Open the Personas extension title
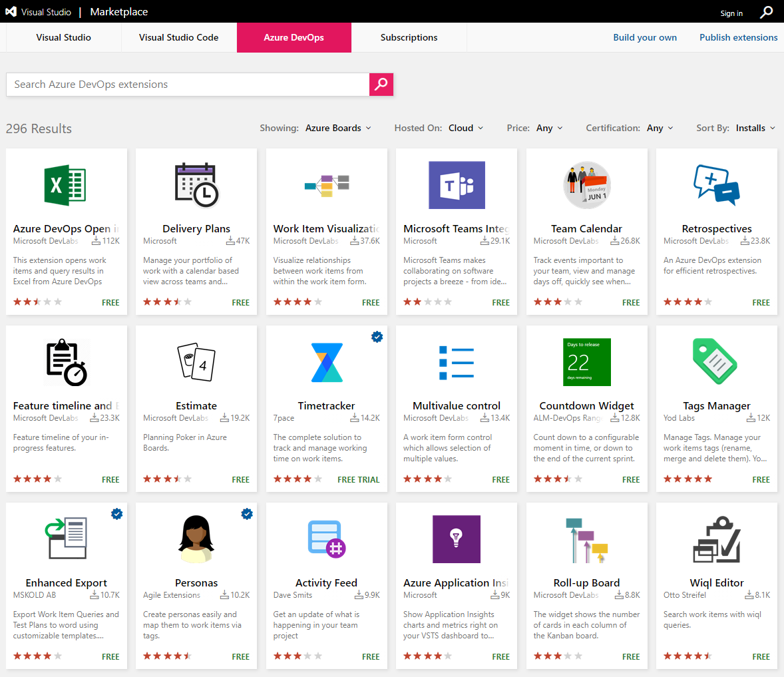Screen dimensions: 784x677 point(196,582)
